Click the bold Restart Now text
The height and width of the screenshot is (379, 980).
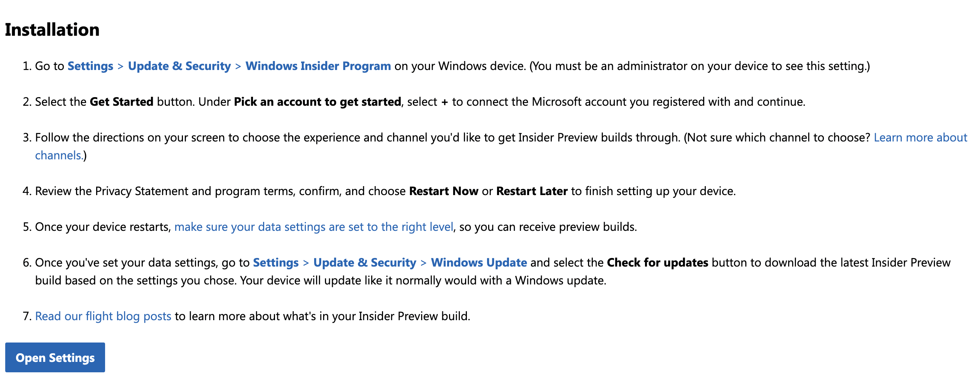click(x=443, y=191)
